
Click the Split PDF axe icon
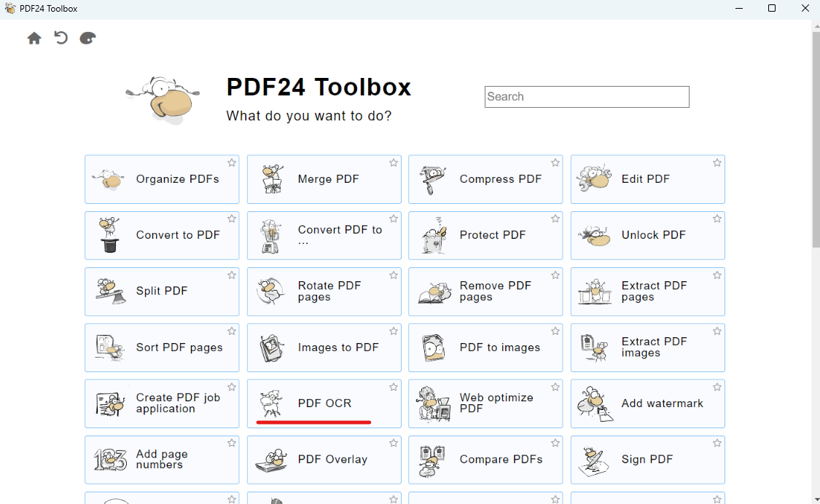click(x=110, y=291)
